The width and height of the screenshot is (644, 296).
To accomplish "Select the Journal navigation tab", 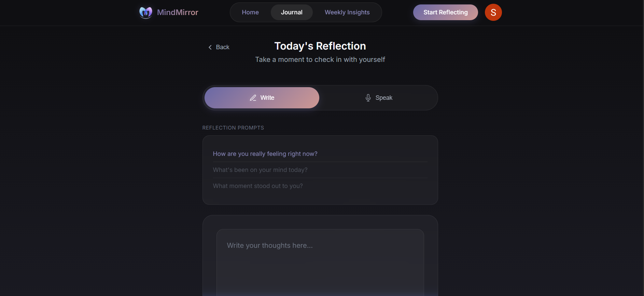I will [x=292, y=12].
